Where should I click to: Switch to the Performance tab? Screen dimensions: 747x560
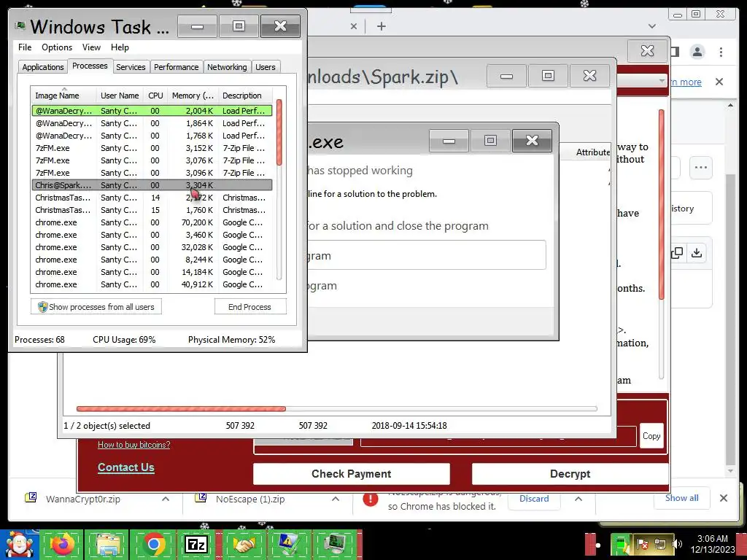pyautogui.click(x=176, y=67)
